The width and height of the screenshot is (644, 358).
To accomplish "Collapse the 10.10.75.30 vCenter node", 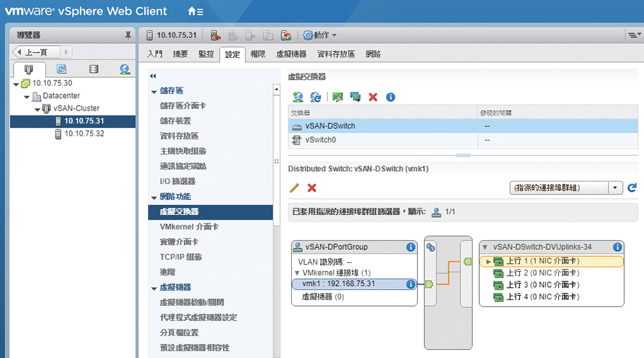I will click(16, 84).
